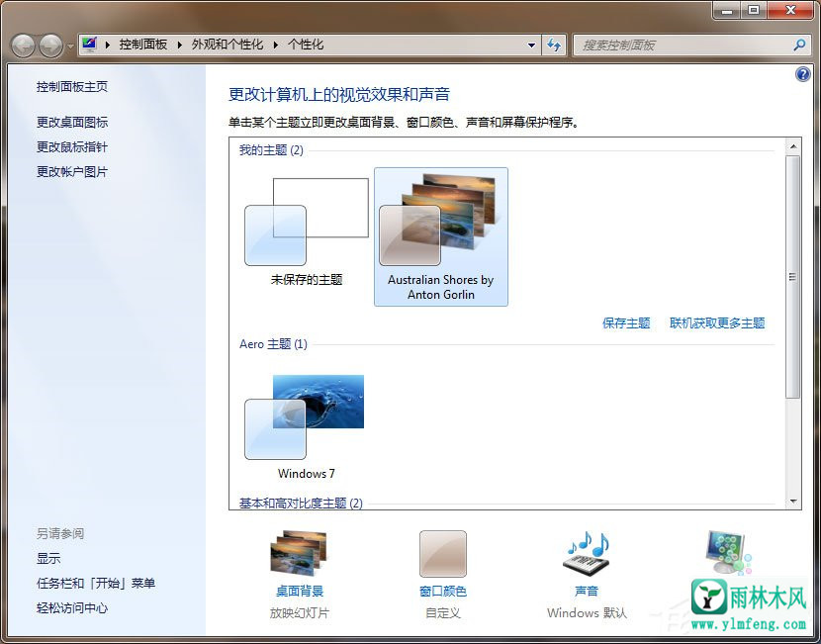Open 更改鼠标指针 link
Viewport: 821px width, 644px height.
pos(72,147)
